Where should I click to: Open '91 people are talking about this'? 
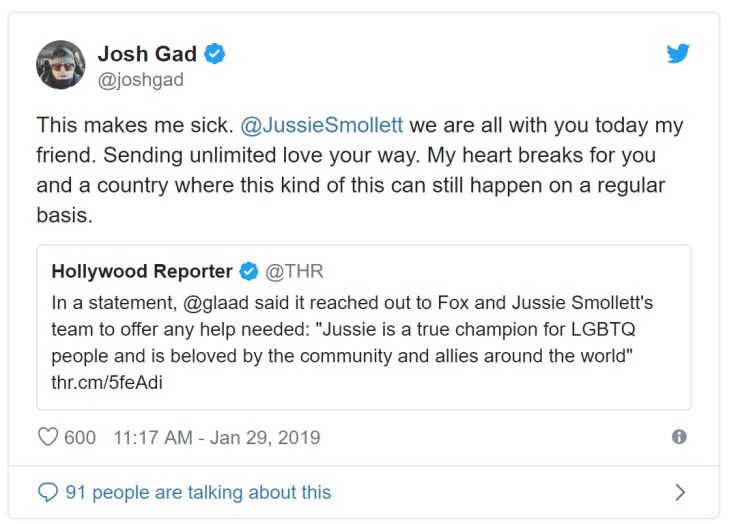[x=197, y=492]
